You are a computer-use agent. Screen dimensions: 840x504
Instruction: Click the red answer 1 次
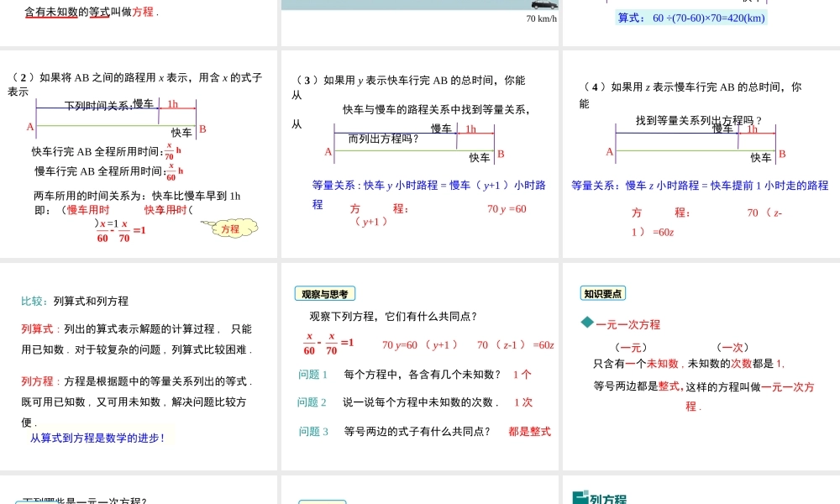pos(522,402)
